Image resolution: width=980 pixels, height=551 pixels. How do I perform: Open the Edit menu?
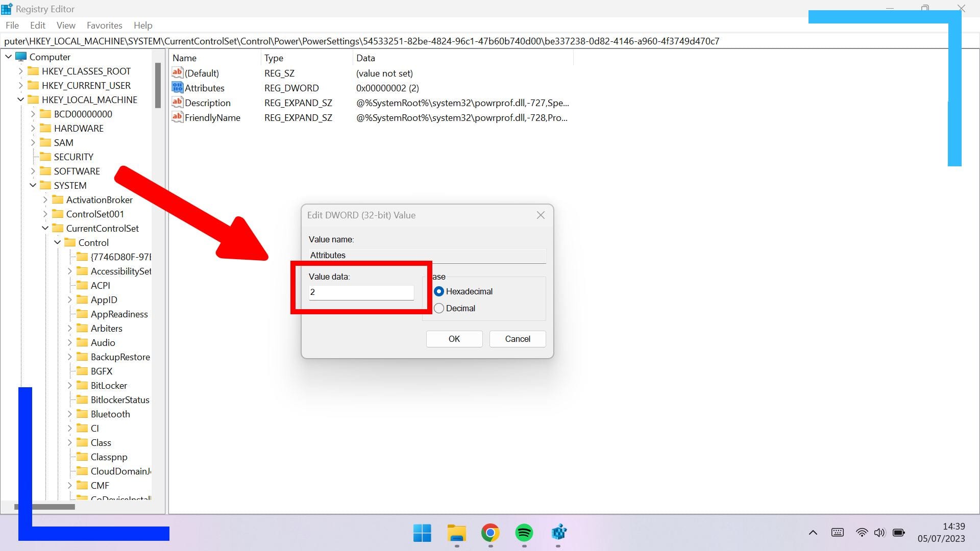[37, 26]
